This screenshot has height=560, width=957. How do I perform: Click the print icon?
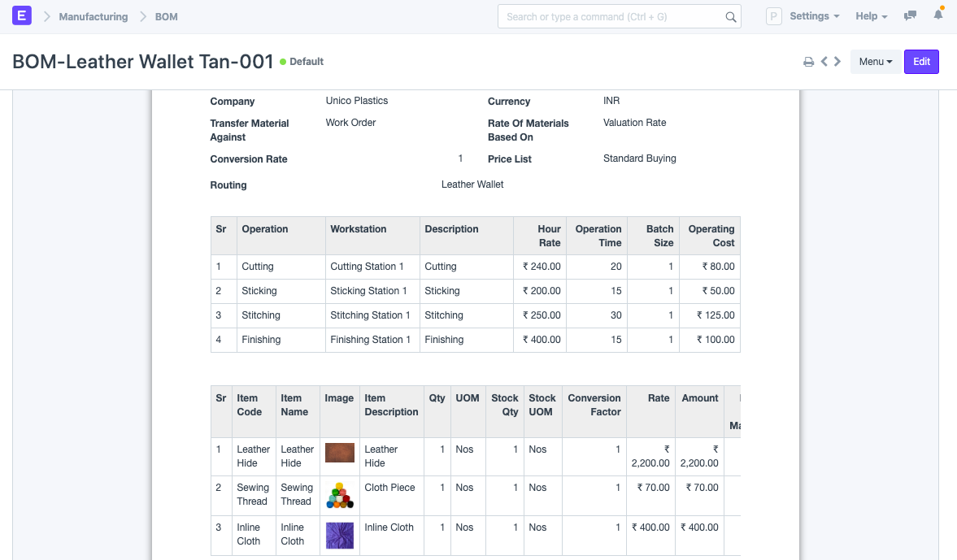point(808,62)
